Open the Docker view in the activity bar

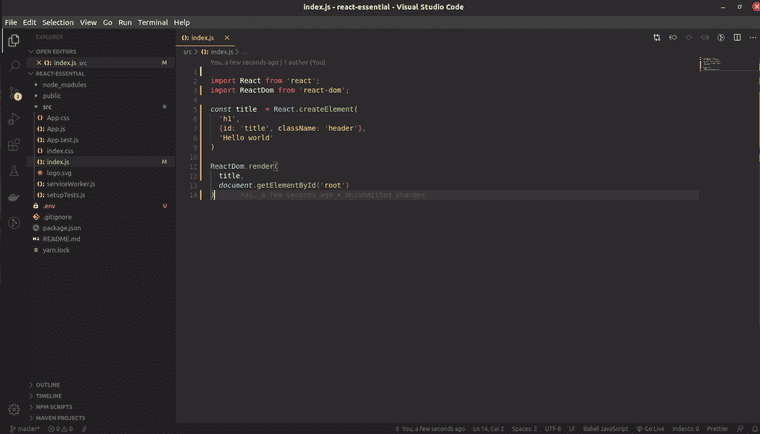click(x=14, y=197)
